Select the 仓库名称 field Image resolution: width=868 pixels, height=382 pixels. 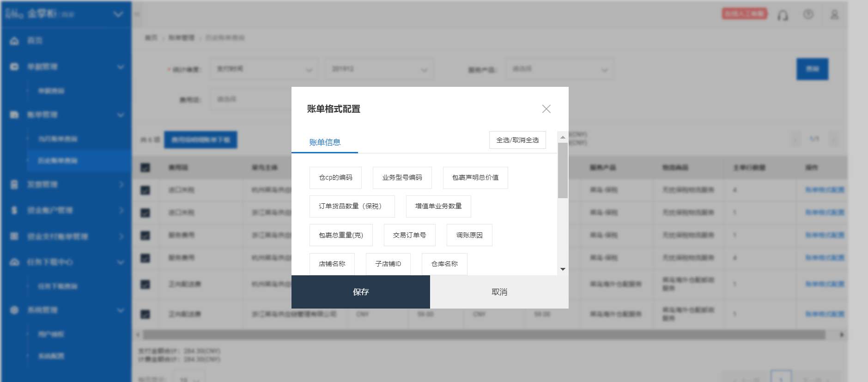point(444,264)
